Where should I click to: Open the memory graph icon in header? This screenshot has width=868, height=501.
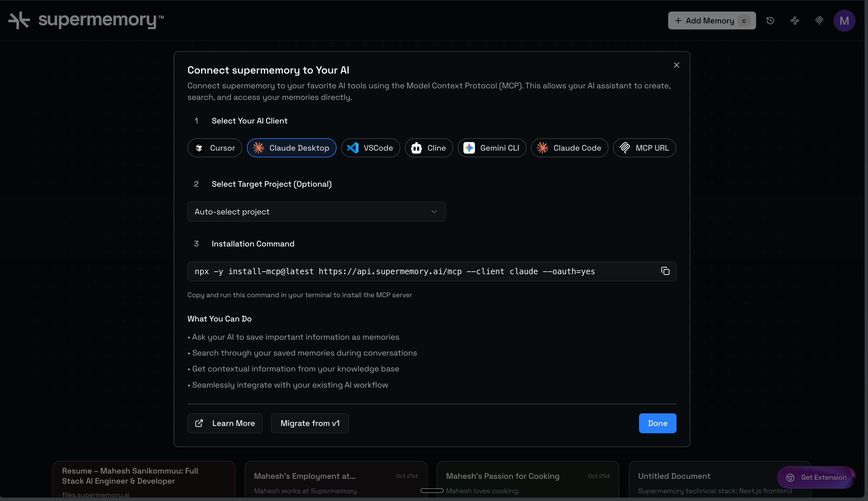(x=794, y=21)
